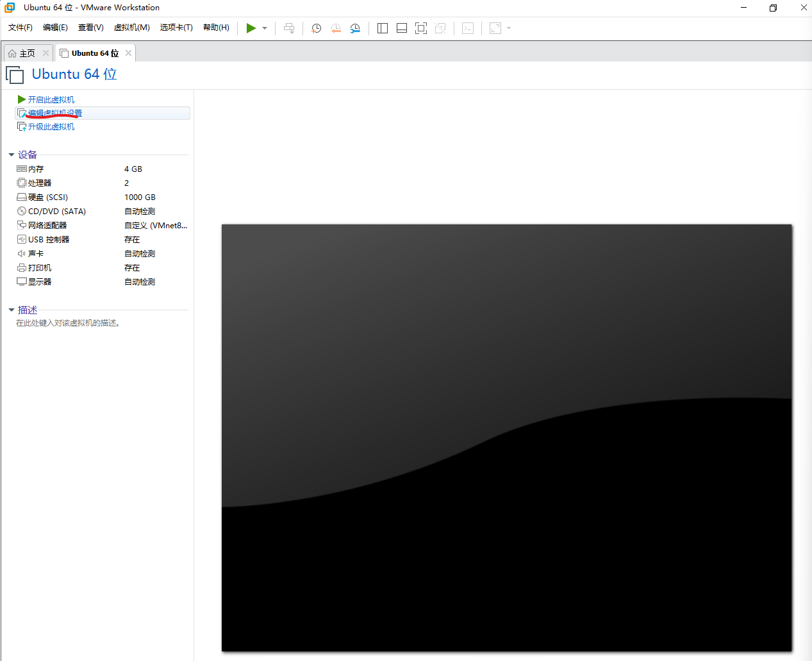Click the large VM icon beside title

(x=15, y=75)
